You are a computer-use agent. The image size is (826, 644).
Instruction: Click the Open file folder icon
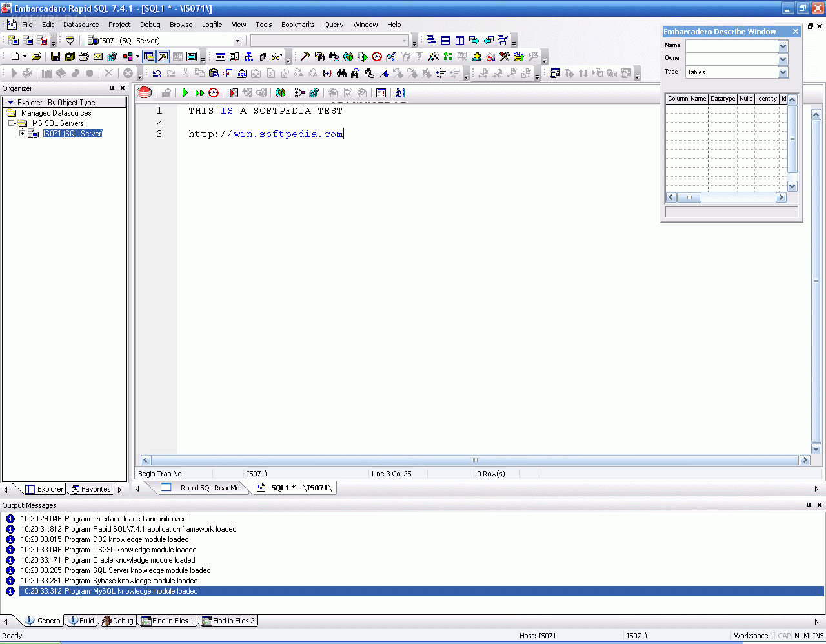point(36,57)
